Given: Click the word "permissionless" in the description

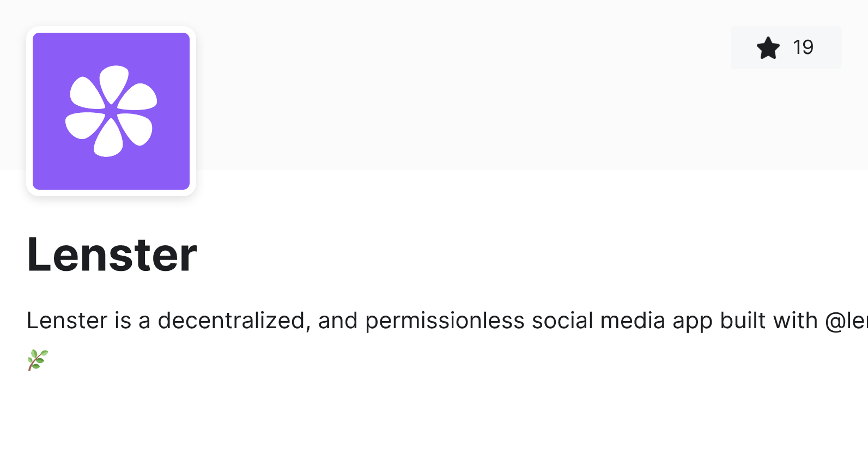Looking at the screenshot, I should pos(445,321).
